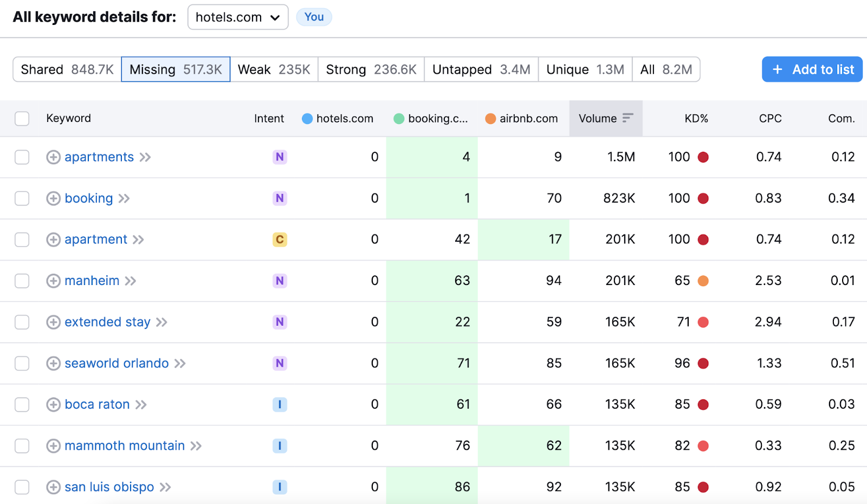867x504 pixels.
Task: Open the apartments keyword link
Action: click(99, 157)
